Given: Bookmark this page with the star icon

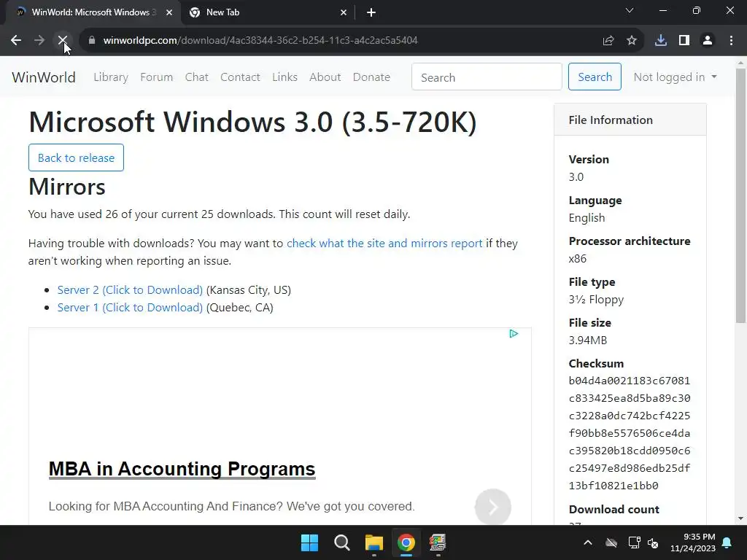Looking at the screenshot, I should tap(632, 41).
